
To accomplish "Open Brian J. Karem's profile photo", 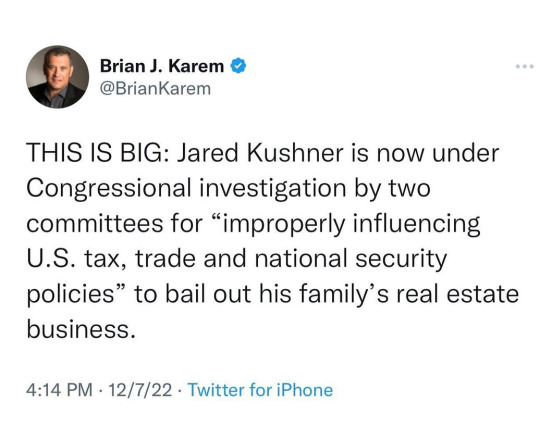I will (58, 77).
